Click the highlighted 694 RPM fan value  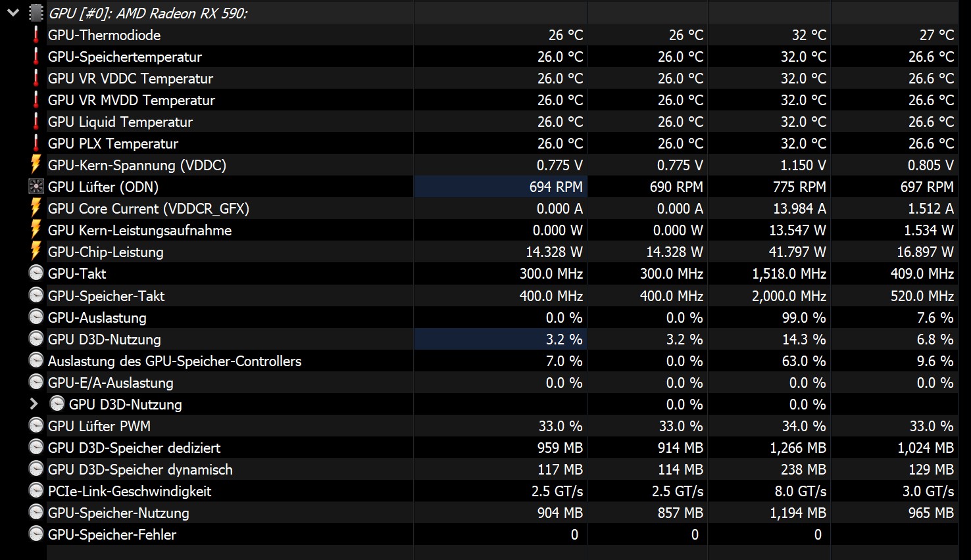(x=556, y=187)
